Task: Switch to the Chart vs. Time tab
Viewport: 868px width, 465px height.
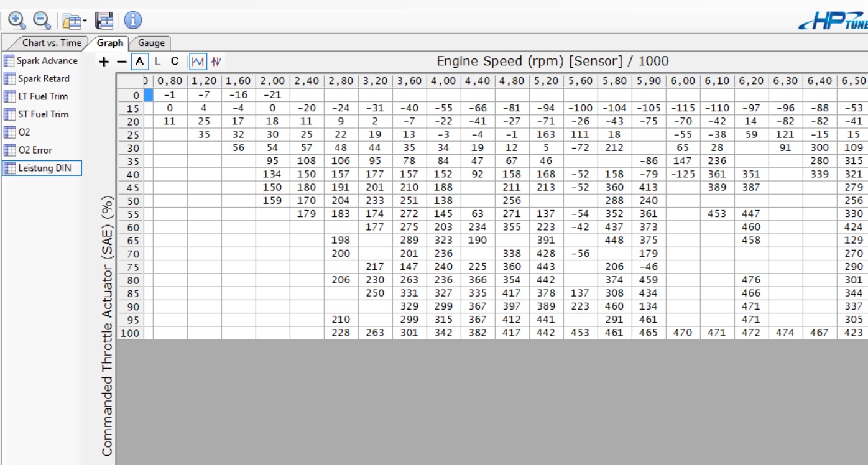Action: click(51, 43)
